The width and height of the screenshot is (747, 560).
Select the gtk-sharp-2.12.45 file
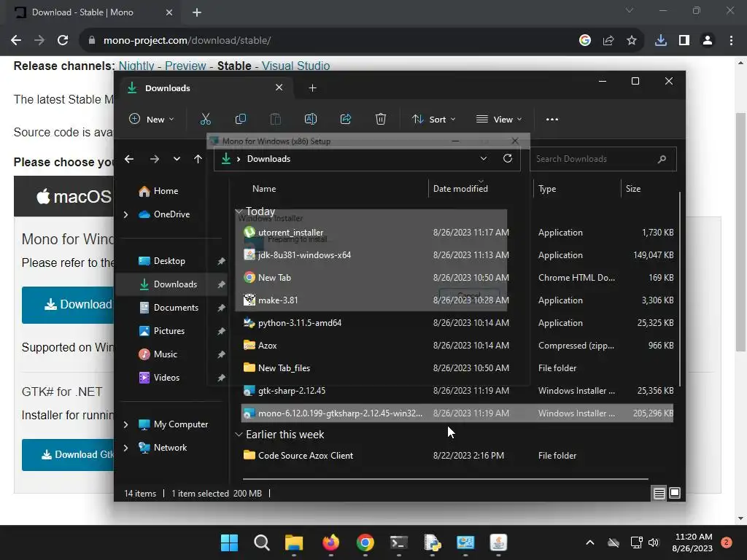[x=457, y=391]
